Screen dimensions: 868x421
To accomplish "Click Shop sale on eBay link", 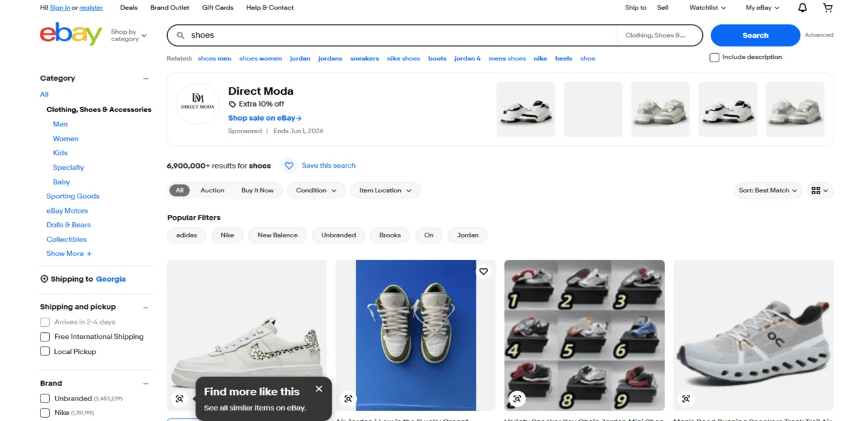I will click(265, 118).
